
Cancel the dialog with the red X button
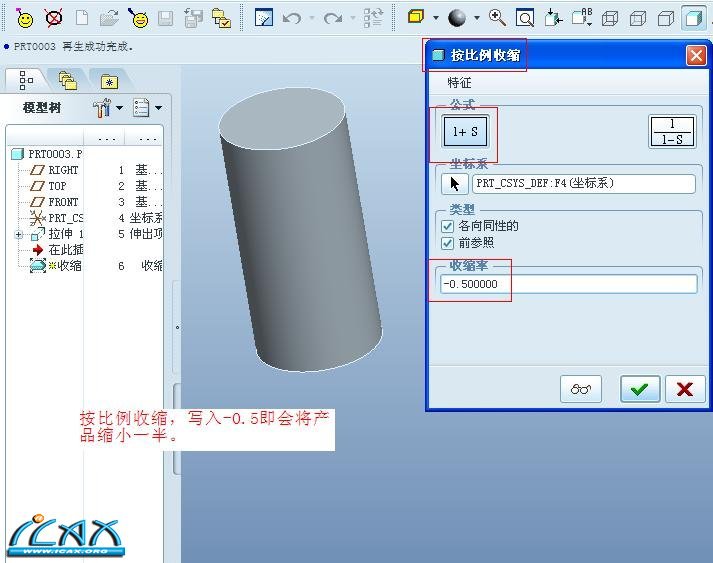684,389
